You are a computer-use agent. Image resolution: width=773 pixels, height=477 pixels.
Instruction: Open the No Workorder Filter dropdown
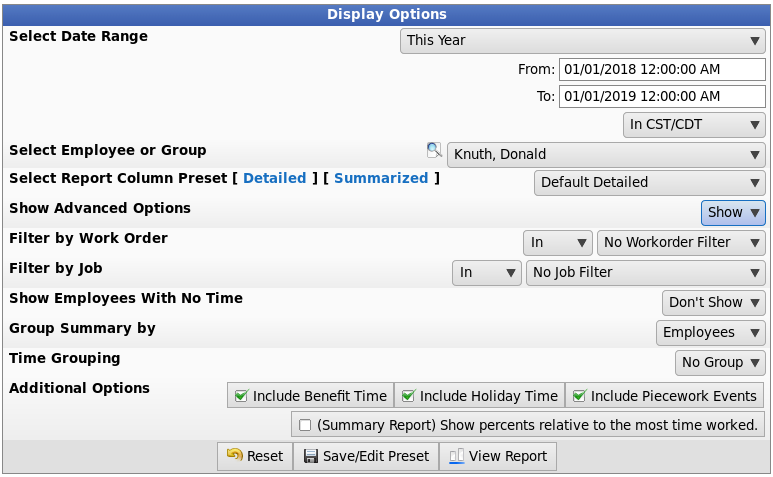click(681, 242)
